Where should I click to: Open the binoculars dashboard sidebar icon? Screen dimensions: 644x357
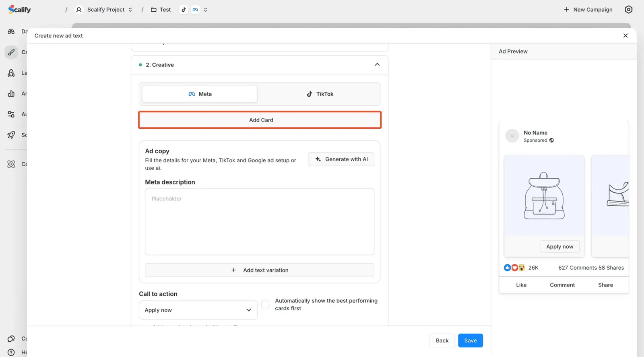pyautogui.click(x=11, y=31)
